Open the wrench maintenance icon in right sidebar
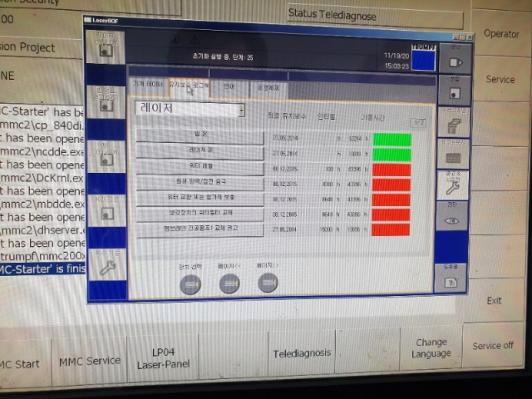 (452, 185)
